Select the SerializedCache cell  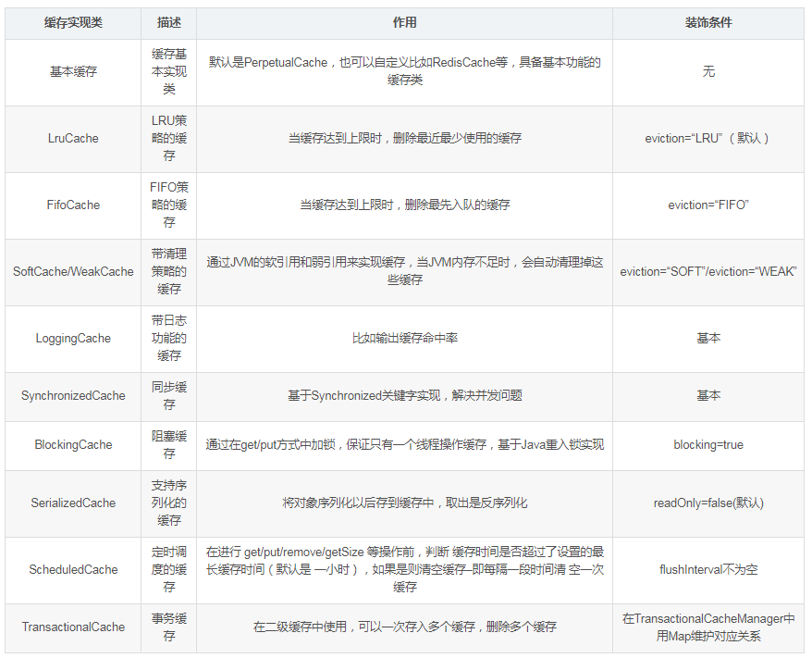[x=73, y=503]
